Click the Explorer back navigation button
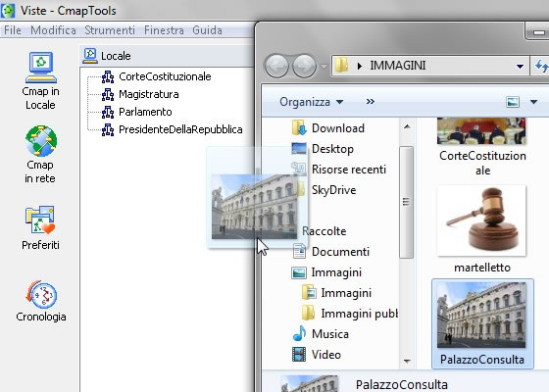 tap(276, 66)
